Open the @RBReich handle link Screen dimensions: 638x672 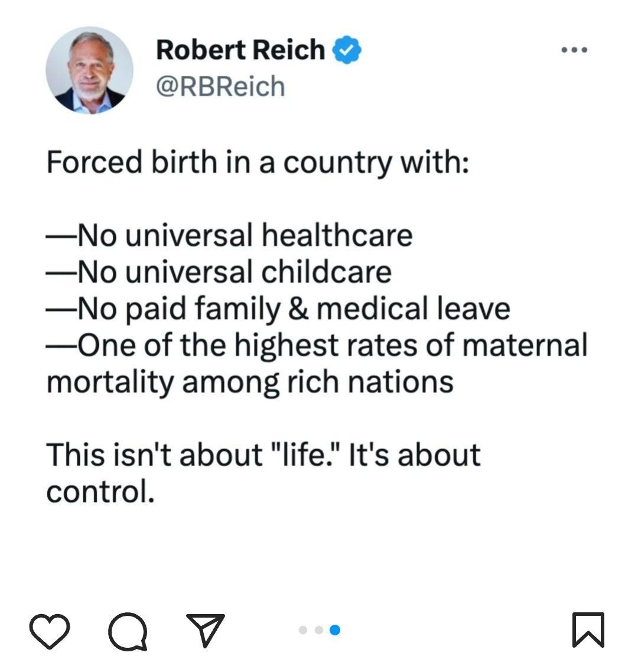point(220,86)
